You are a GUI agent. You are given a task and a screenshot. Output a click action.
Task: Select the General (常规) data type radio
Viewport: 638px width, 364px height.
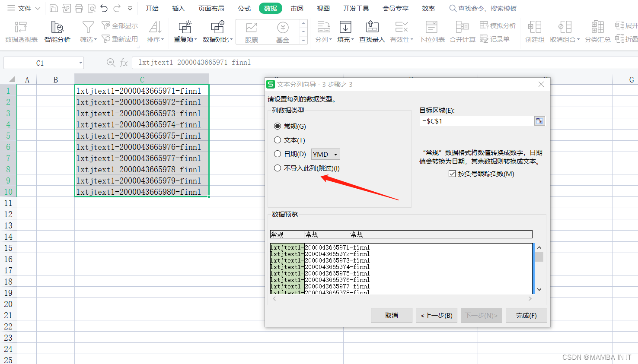coord(278,126)
